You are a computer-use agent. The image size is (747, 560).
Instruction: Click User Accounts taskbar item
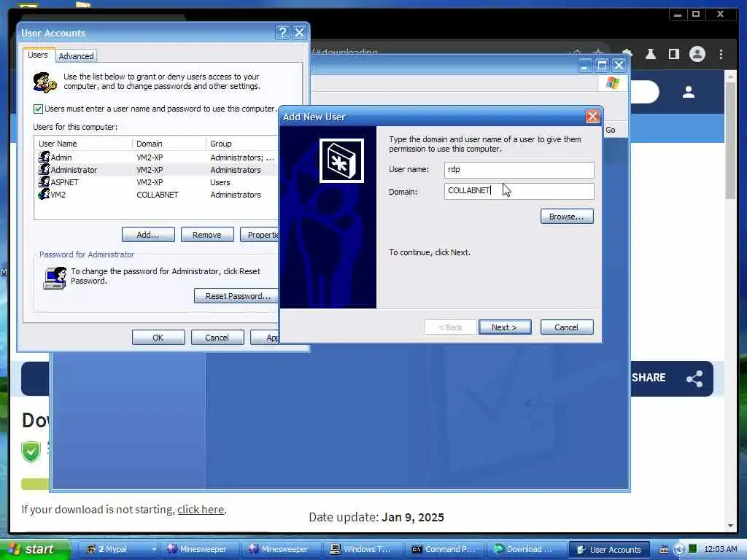coord(609,550)
